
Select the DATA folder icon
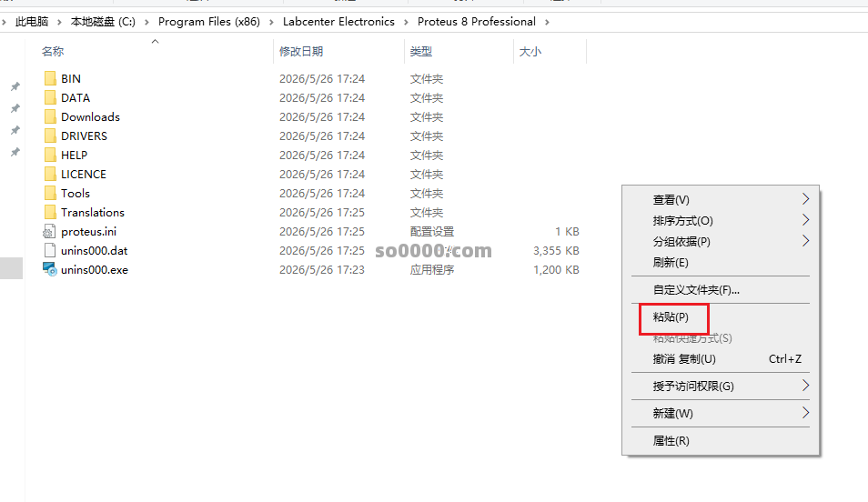[50, 97]
